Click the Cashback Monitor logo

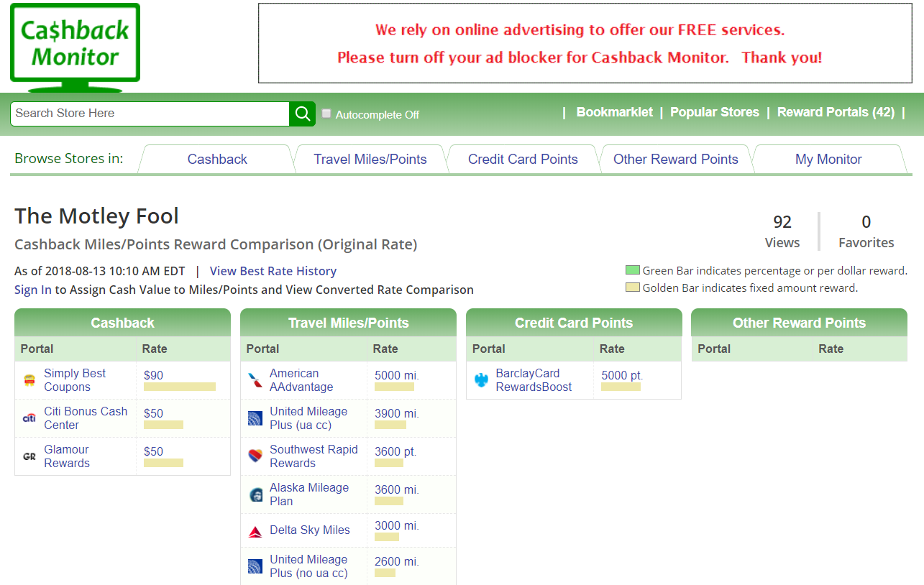(x=76, y=47)
